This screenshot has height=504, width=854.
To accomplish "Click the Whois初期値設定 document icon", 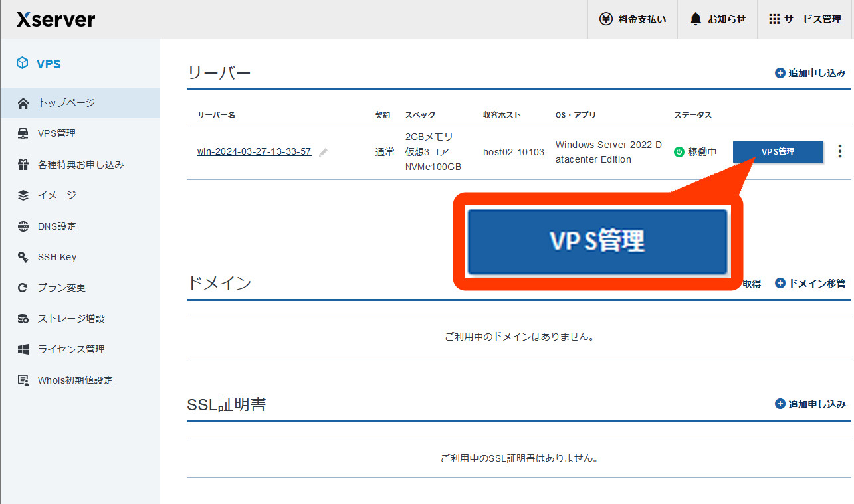I will (x=25, y=380).
